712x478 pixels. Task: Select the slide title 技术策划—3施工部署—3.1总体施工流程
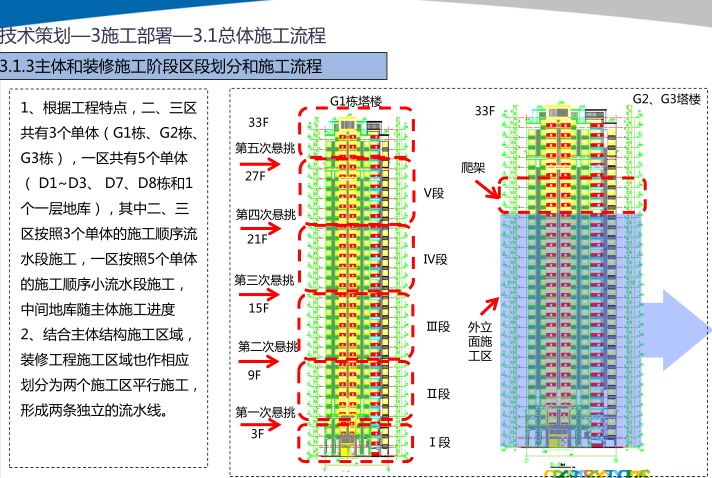[163, 36]
